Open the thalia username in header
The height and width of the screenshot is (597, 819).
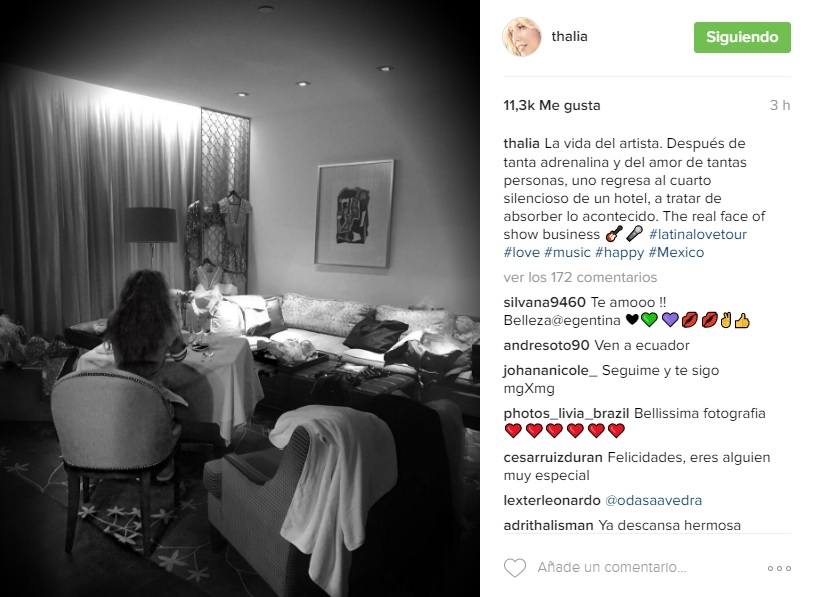click(569, 37)
